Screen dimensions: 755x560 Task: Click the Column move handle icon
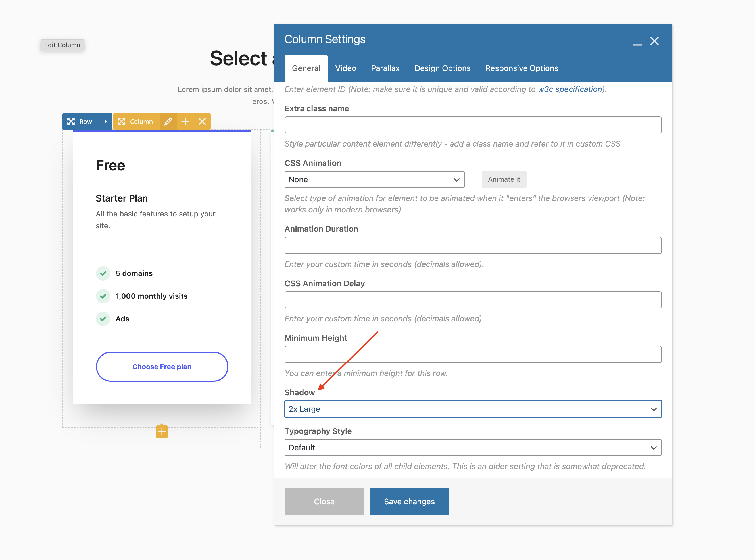[121, 121]
